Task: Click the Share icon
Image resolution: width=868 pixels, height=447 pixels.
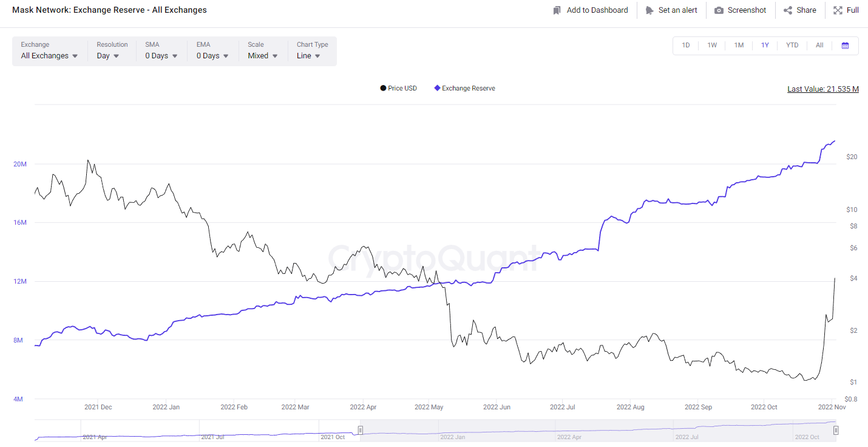Action: point(788,10)
